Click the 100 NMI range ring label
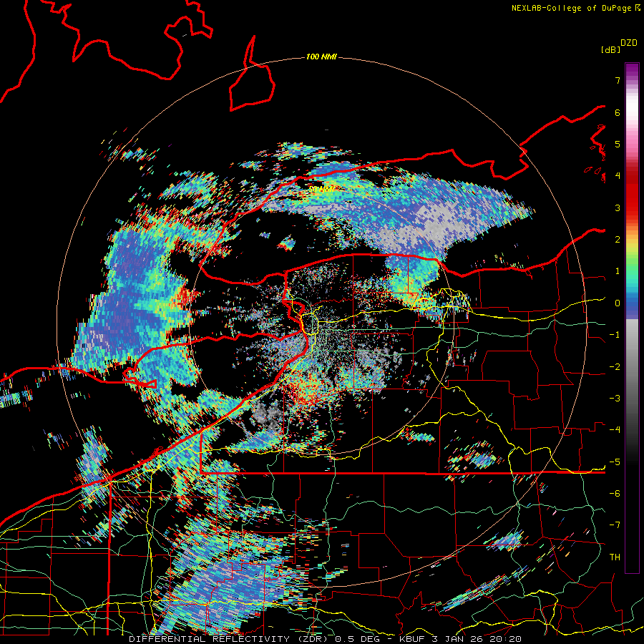This screenshot has width=644, height=644. (321, 57)
